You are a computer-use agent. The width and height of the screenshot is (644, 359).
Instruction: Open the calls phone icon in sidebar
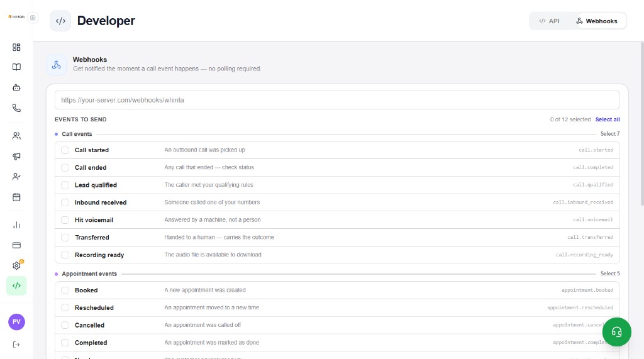point(16,108)
